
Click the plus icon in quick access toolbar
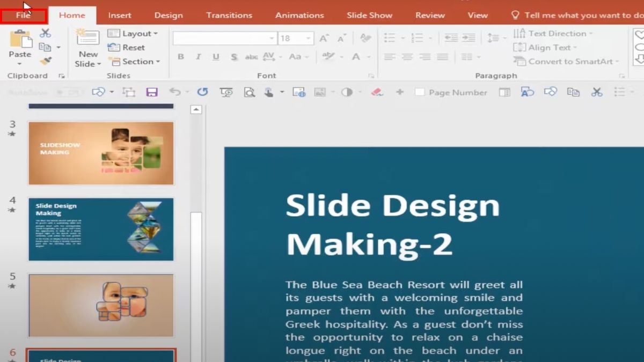pos(400,92)
